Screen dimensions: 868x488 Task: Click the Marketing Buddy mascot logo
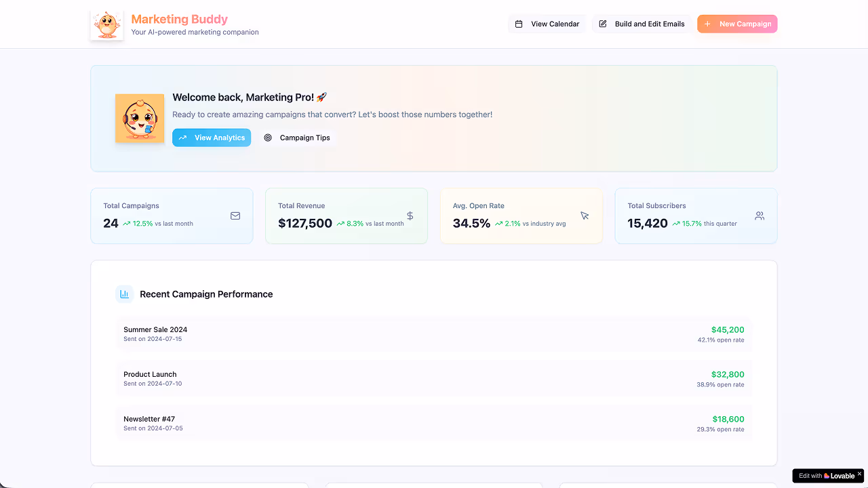(x=106, y=24)
